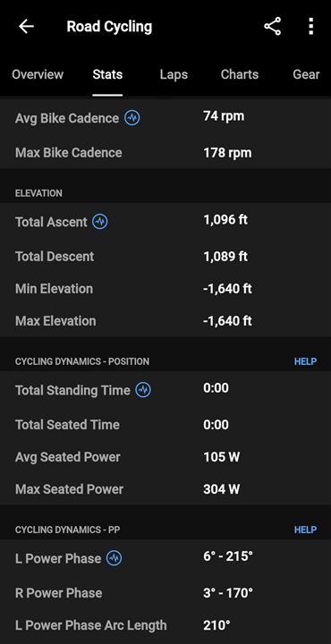This screenshot has width=331, height=644.
Task: Select the Total Descent row
Action: point(165,257)
